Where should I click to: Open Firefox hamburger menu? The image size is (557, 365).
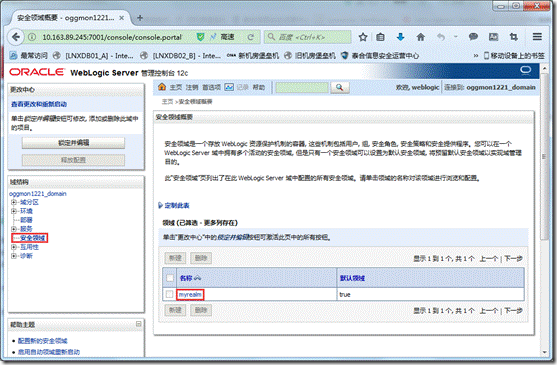point(537,37)
